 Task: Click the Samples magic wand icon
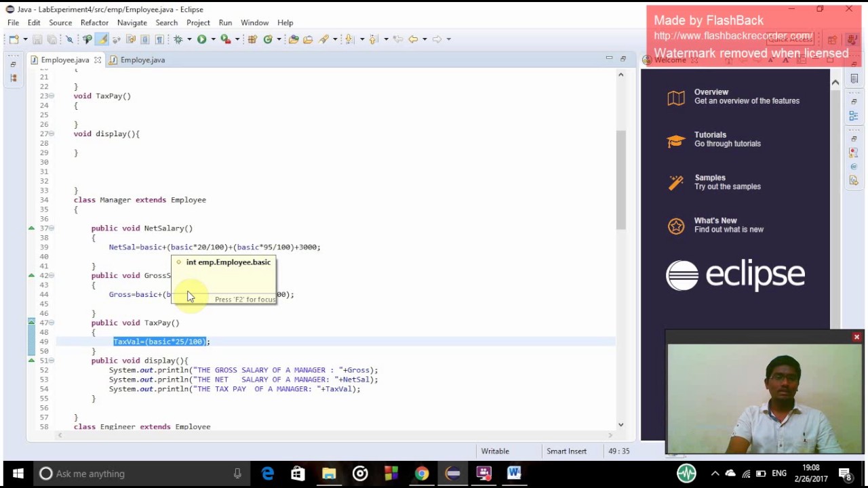coord(676,183)
